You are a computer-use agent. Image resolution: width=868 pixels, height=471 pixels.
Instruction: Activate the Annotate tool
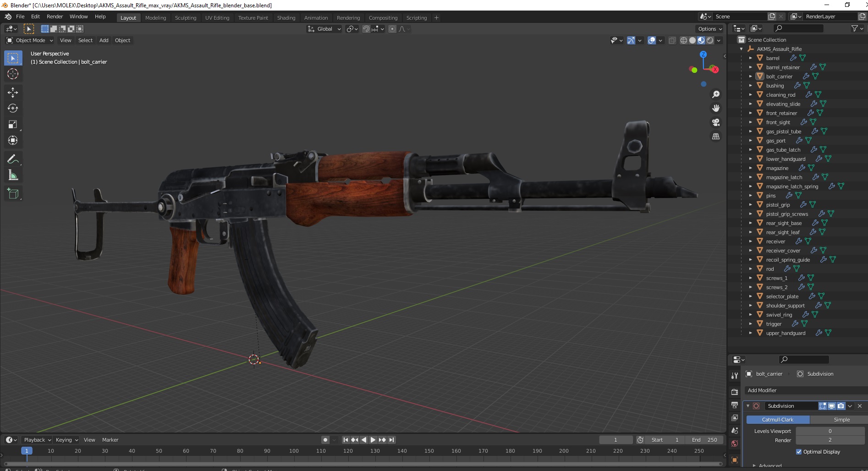coord(13,159)
